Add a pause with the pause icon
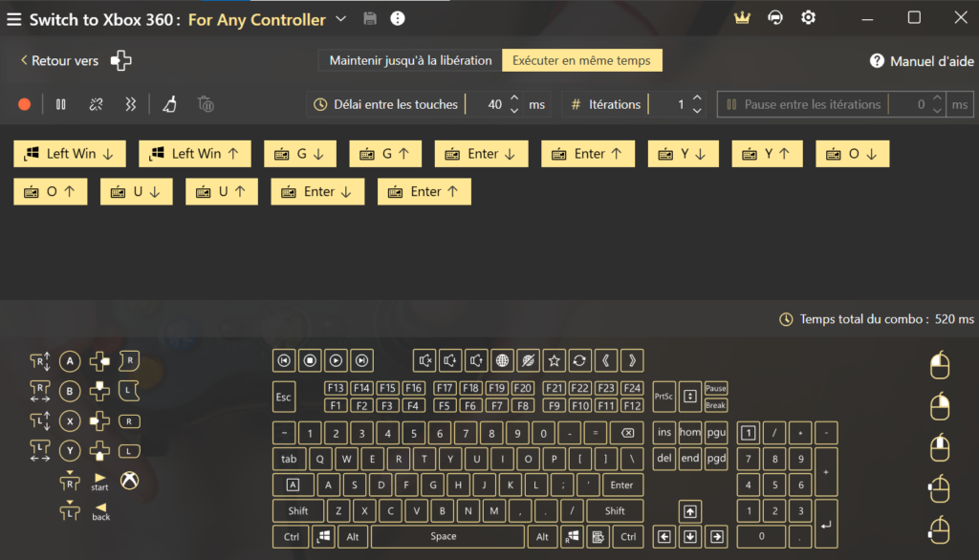979x560 pixels. click(61, 104)
